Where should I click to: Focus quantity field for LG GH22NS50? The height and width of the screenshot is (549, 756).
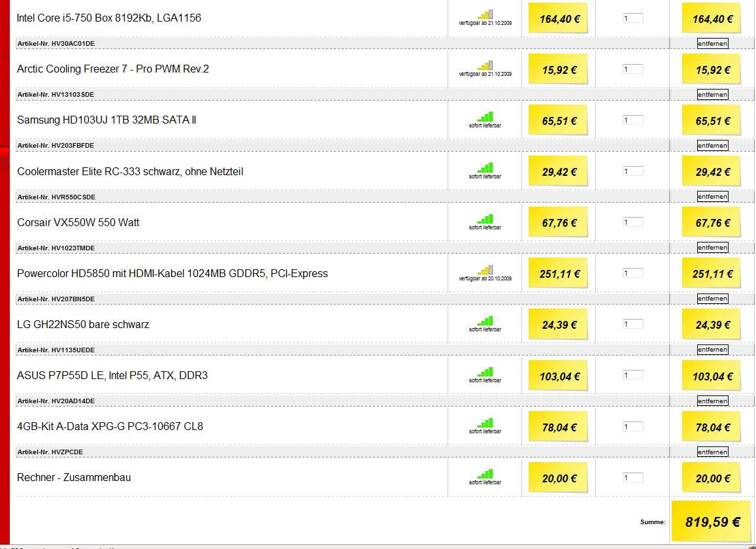pyautogui.click(x=633, y=324)
